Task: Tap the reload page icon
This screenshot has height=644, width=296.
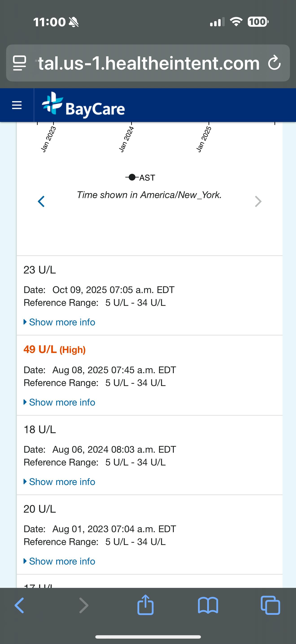Action: [274, 63]
